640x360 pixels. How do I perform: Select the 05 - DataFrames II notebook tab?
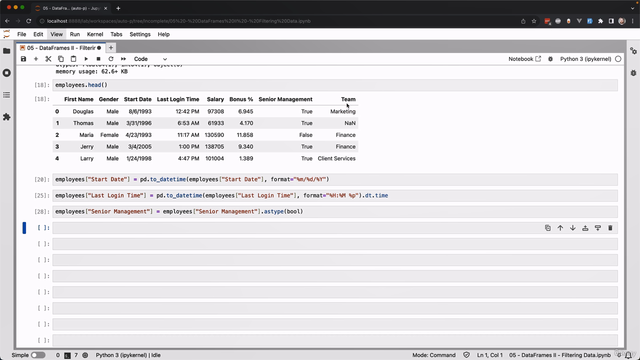pos(60,48)
